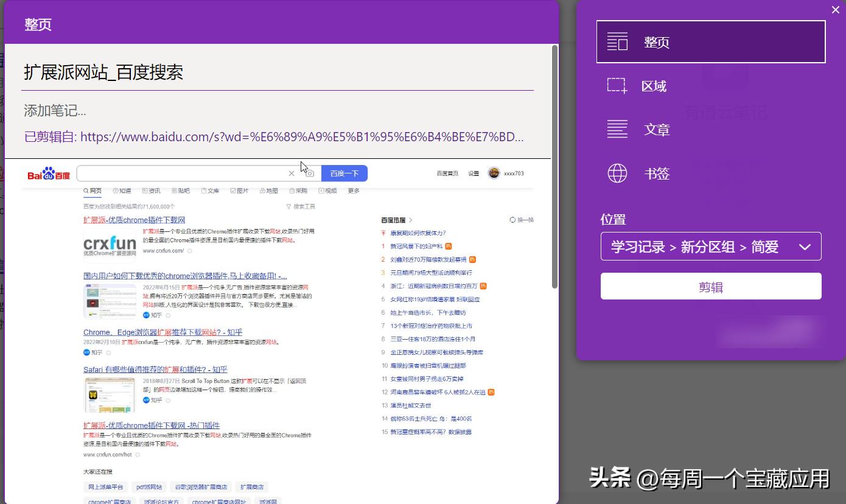This screenshot has height=504, width=846.
Task: Click the 百度一下 search button
Action: [x=344, y=173]
